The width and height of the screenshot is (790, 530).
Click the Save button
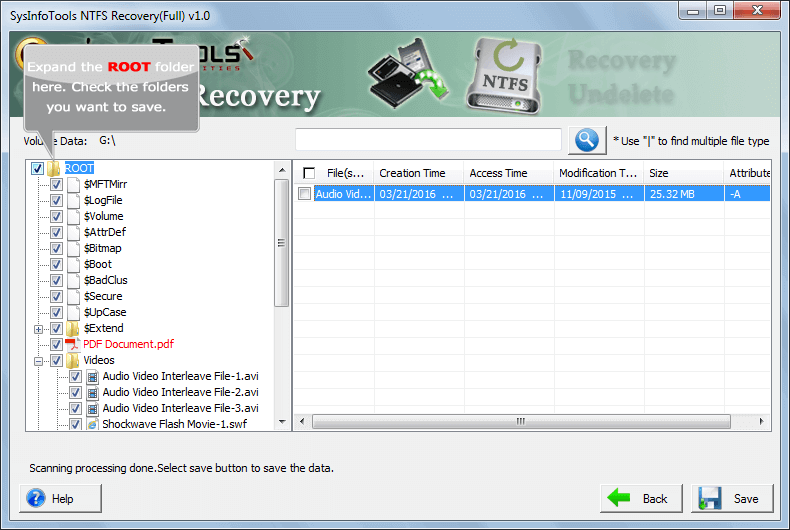click(733, 498)
